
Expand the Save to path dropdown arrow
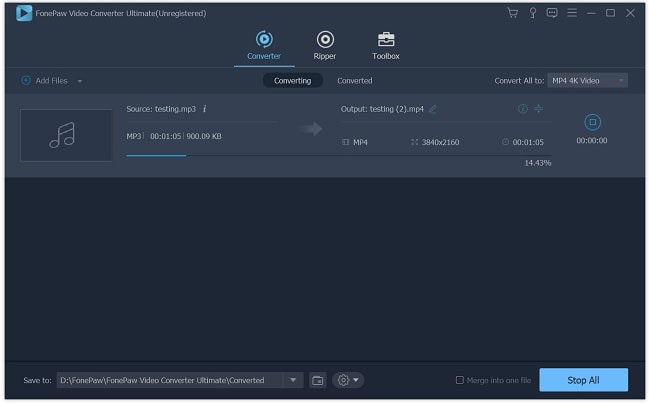[293, 380]
